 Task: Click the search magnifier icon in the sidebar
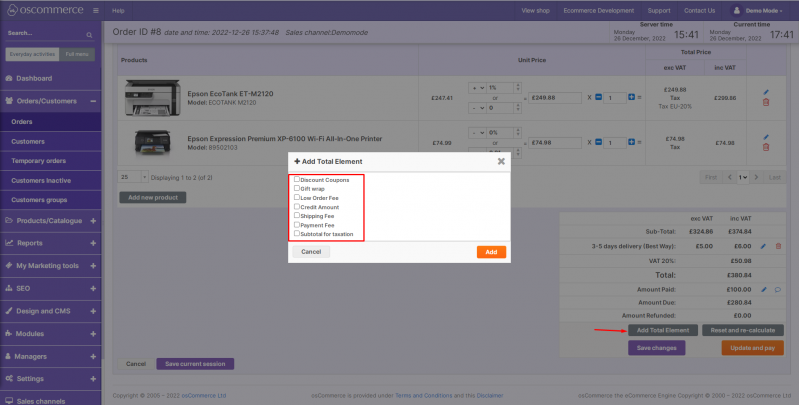90,34
